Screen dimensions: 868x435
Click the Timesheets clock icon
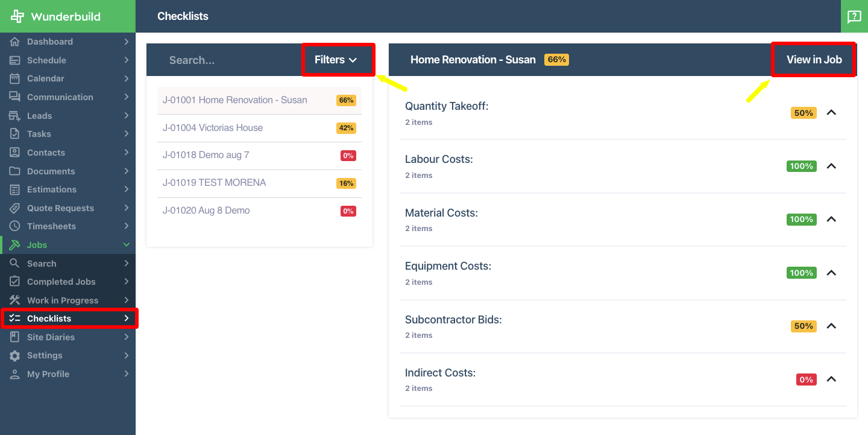click(x=15, y=226)
